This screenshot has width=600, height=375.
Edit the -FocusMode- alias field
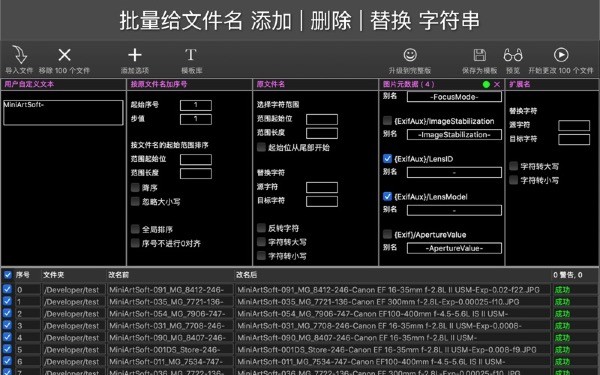(454, 97)
